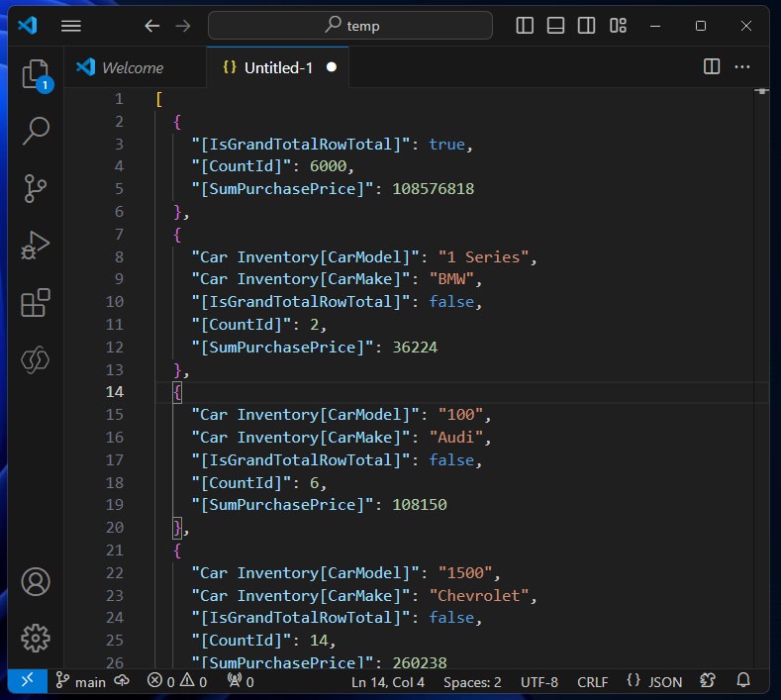The height and width of the screenshot is (700, 781).
Task: Click line number 7
Action: [119, 235]
